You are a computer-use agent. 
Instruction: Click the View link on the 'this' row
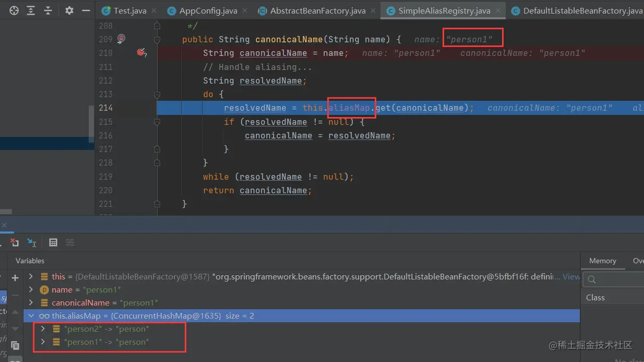pyautogui.click(x=571, y=276)
